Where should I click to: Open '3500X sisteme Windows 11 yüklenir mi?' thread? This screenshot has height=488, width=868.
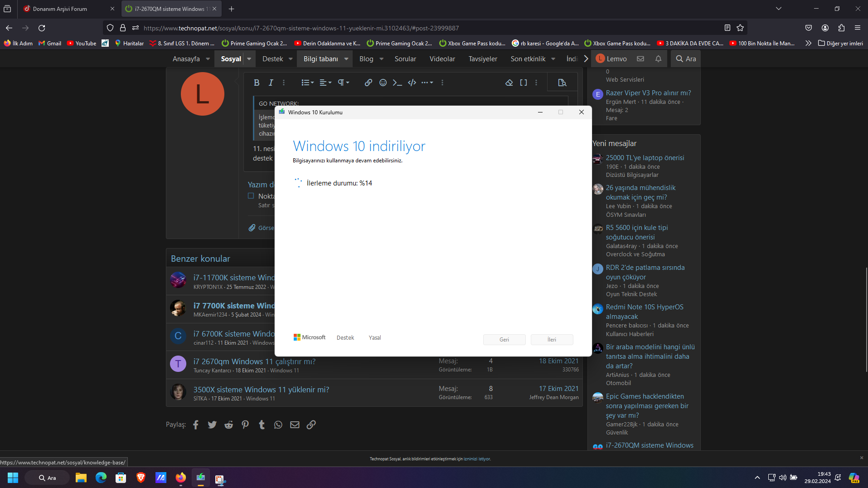pos(261,390)
